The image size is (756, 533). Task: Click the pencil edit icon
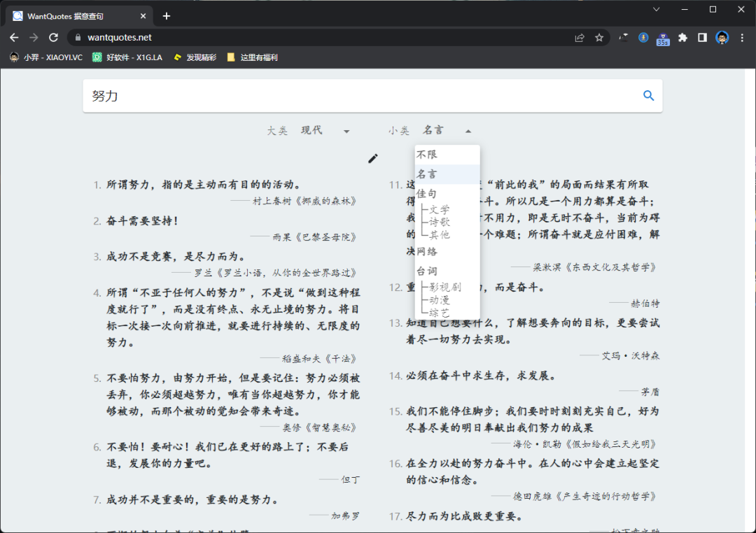tap(373, 158)
